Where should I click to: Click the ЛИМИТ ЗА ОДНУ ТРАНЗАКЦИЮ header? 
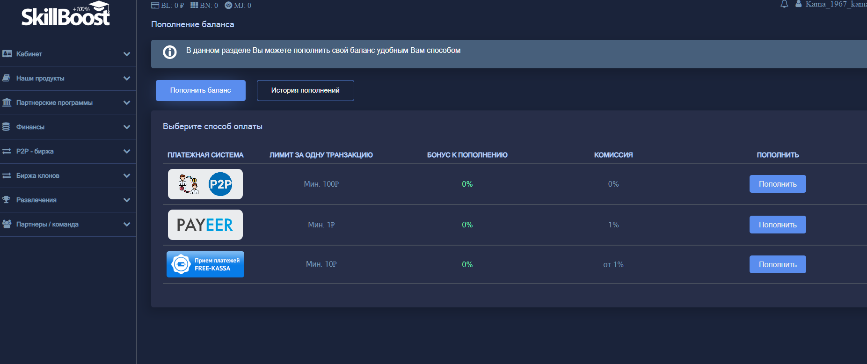[321, 155]
